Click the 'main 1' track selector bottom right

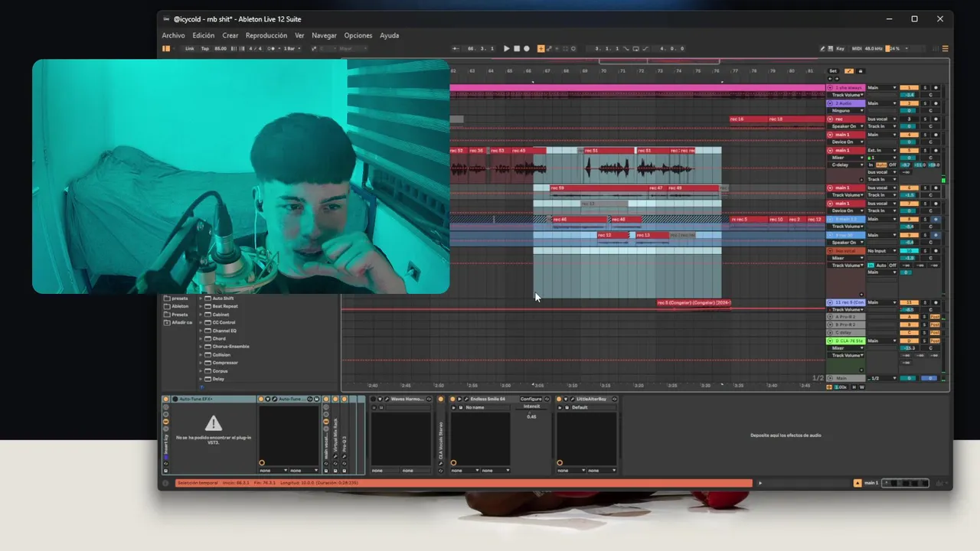pyautogui.click(x=871, y=483)
